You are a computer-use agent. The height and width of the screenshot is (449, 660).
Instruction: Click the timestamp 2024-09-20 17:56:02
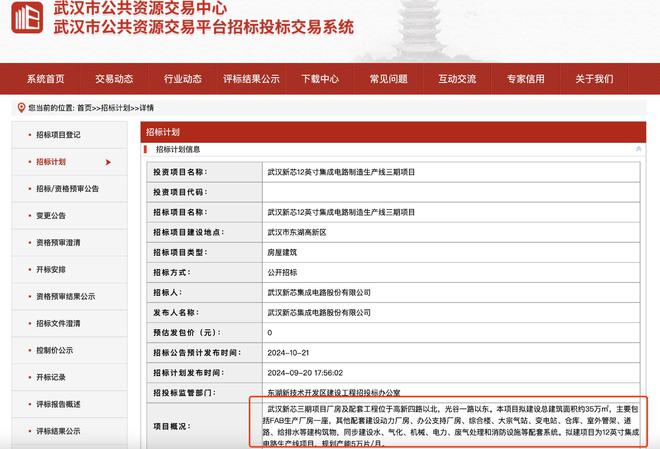305,373
